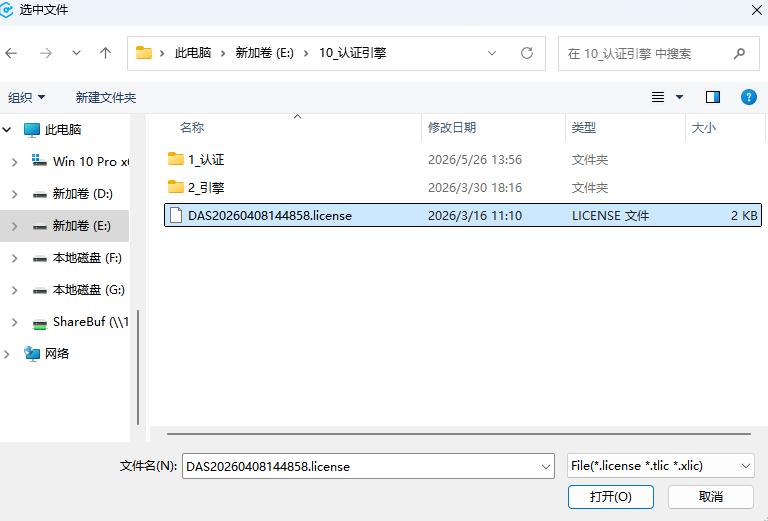Open recent locations chevron beside forward arrow

coord(76,53)
